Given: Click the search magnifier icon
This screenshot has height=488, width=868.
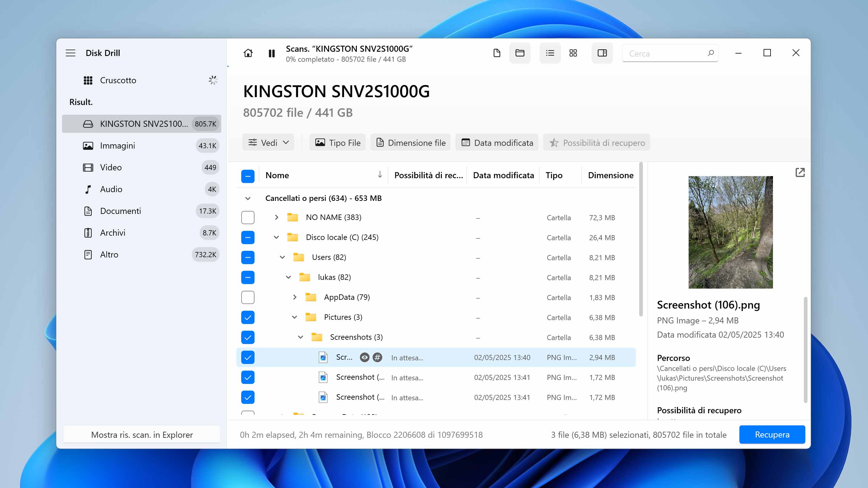Looking at the screenshot, I should [711, 53].
